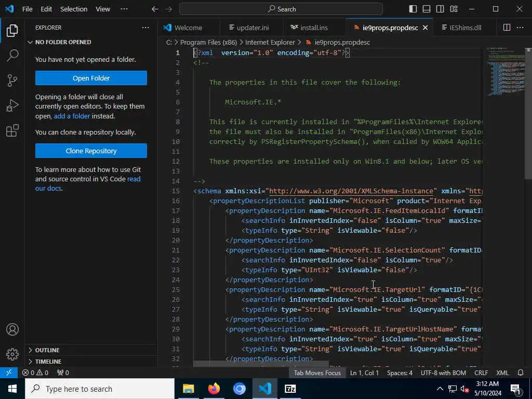The image size is (532, 399).
Task: Change language mode via XML
Action: (502, 373)
